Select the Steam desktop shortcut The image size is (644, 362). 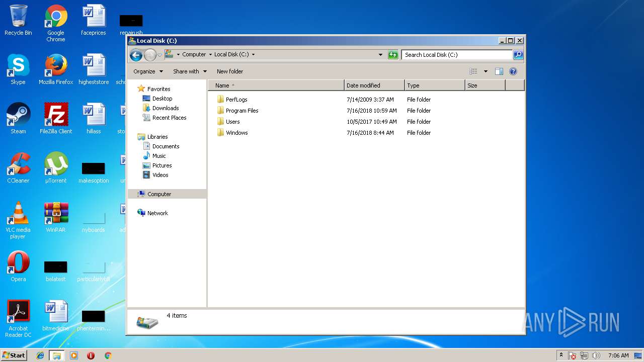point(18,119)
